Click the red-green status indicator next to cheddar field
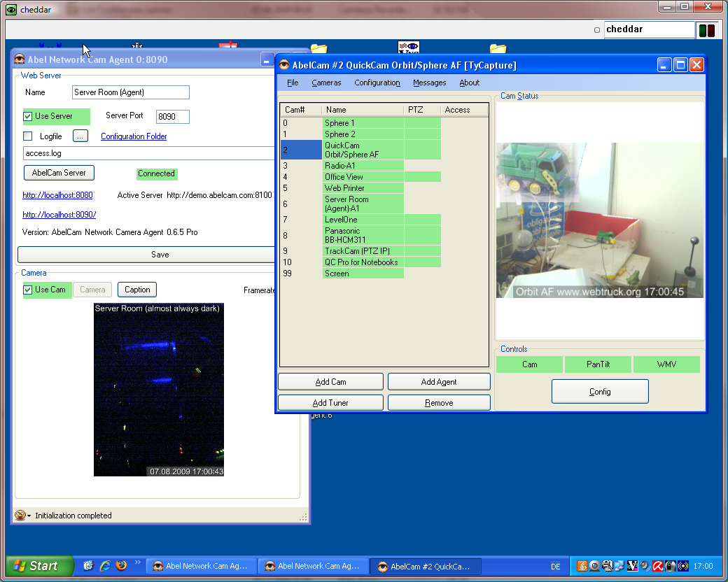728x582 pixels. (x=706, y=31)
